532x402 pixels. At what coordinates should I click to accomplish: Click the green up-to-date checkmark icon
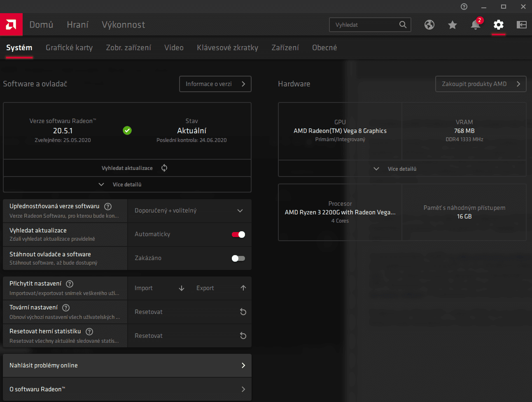click(127, 130)
